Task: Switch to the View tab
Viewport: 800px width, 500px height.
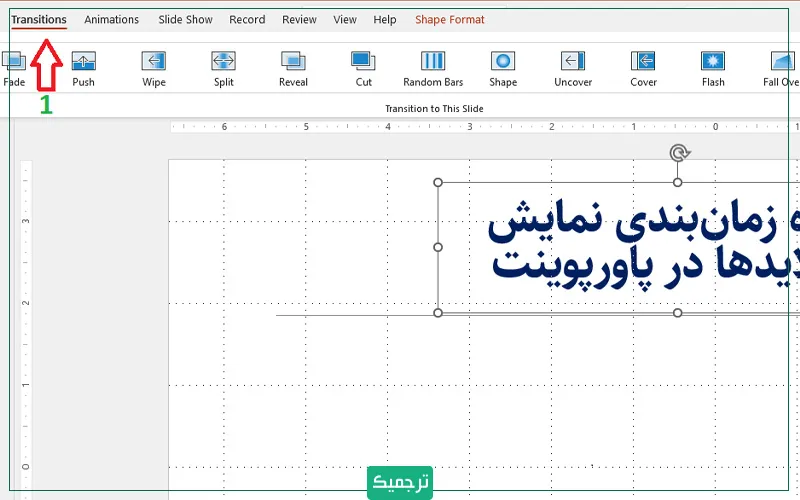Action: point(345,20)
